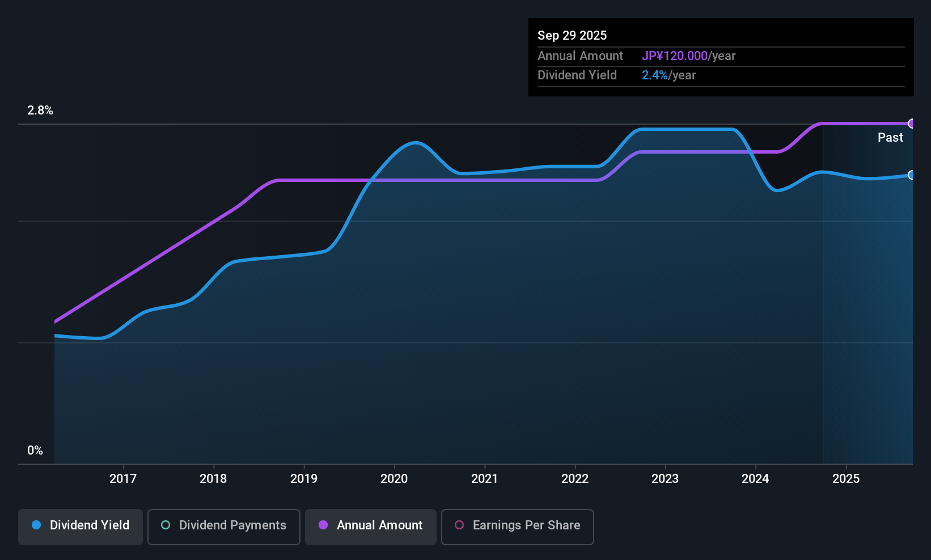Click JP¥120.000 annual amount value
931x560 pixels.
tap(675, 56)
